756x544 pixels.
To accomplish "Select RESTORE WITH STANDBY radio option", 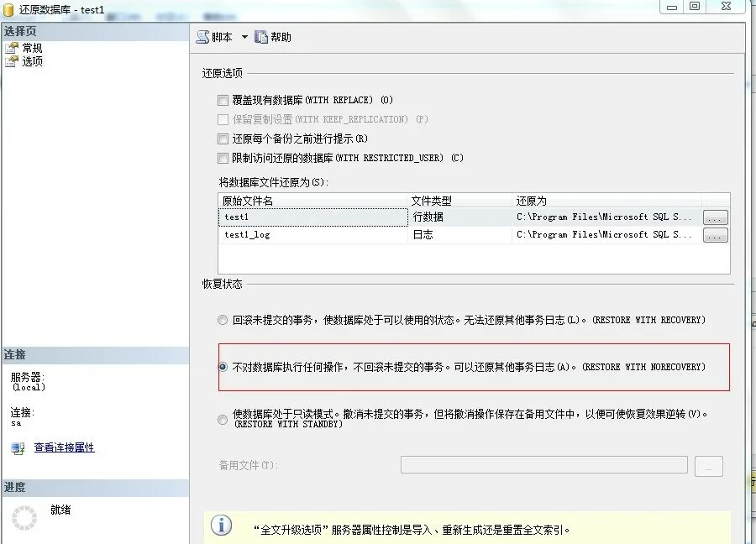I will tap(223, 420).
